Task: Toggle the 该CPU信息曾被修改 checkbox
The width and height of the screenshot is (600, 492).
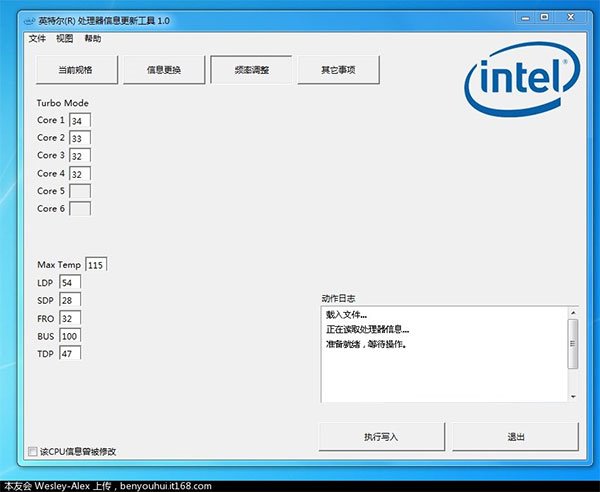Action: [x=33, y=451]
